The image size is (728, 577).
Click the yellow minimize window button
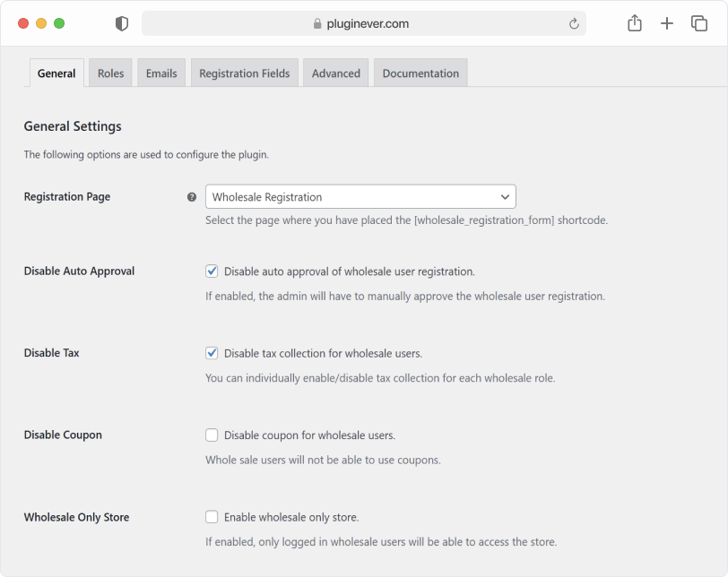tap(41, 23)
